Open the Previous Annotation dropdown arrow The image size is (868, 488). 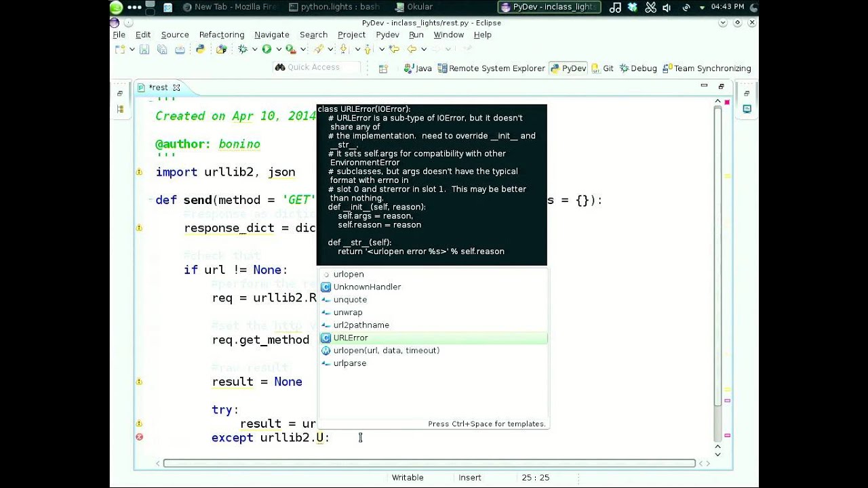pyautogui.click(x=382, y=49)
